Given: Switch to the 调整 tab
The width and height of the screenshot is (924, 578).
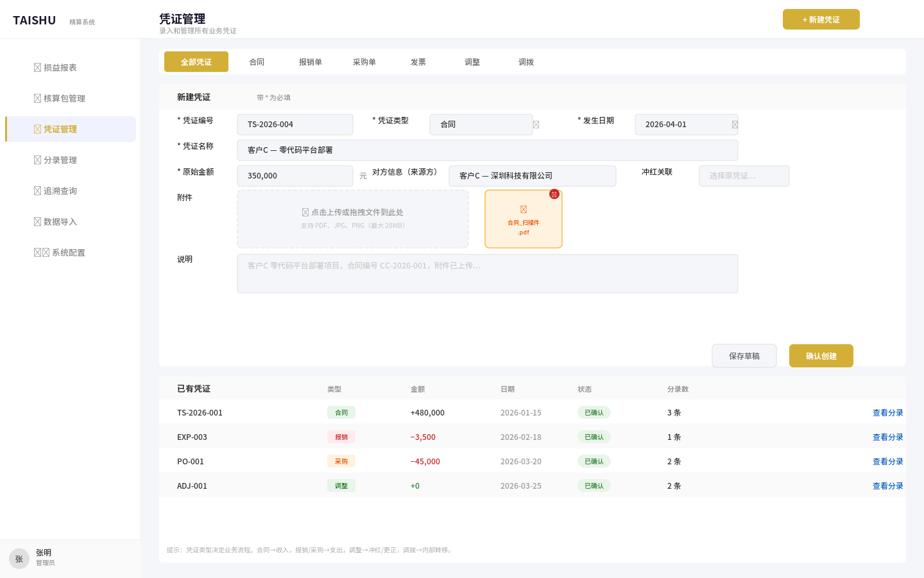Looking at the screenshot, I should coord(472,62).
